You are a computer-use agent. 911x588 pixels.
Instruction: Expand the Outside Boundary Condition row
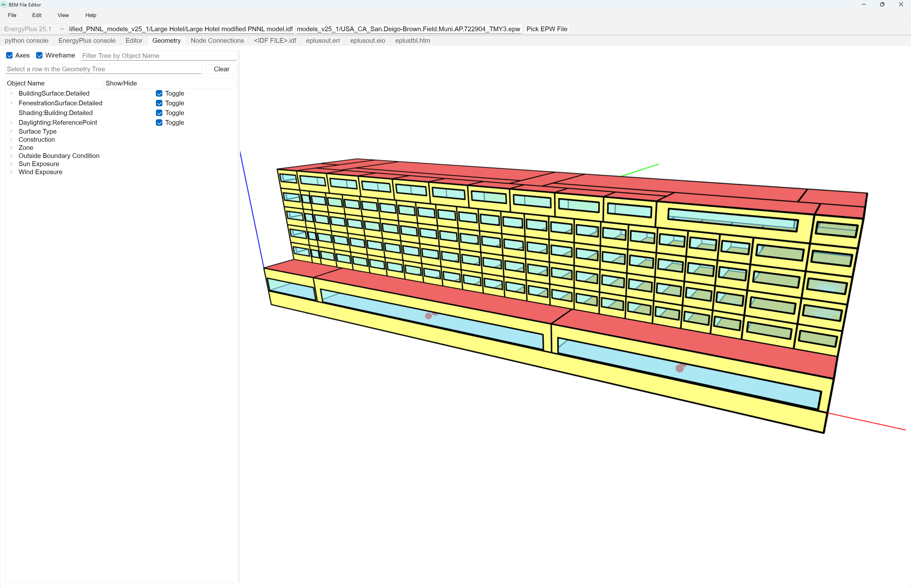point(12,156)
